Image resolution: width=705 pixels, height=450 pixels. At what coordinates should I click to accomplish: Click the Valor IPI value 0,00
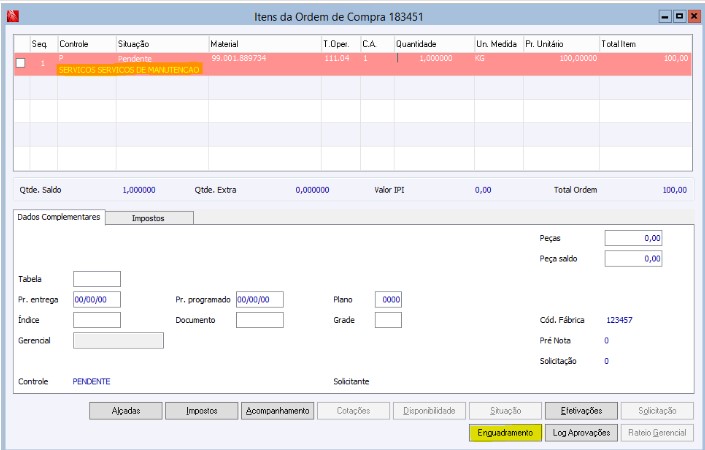(483, 190)
